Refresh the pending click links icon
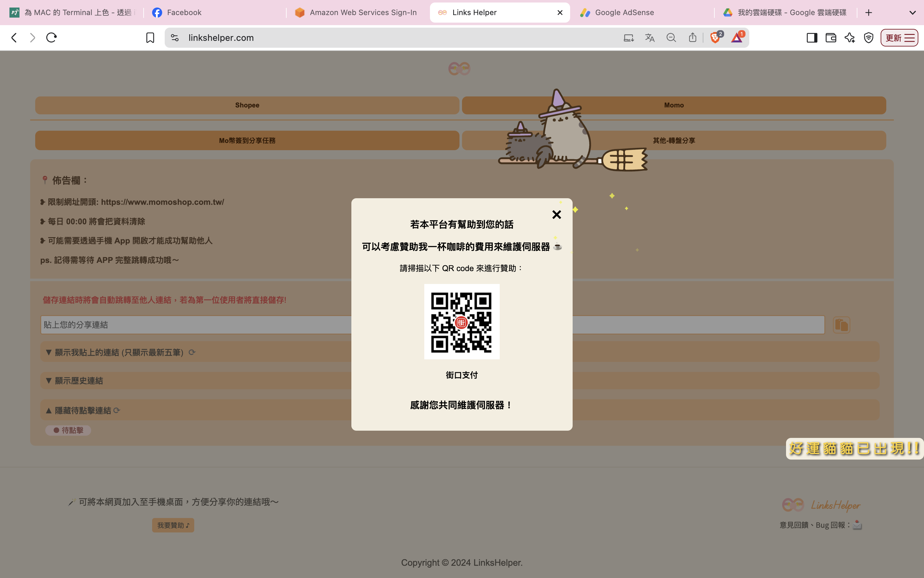Viewport: 924px width, 578px height. pos(117,410)
